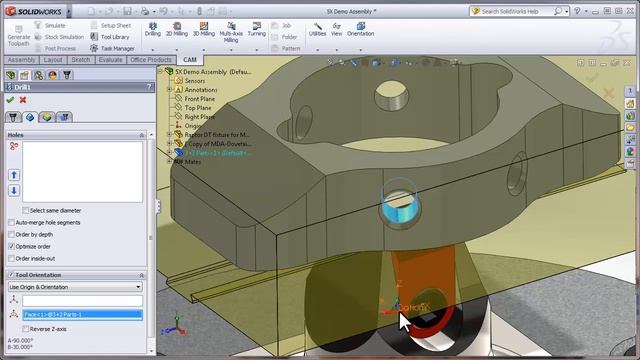
Task: Click in the Holes selection list box
Action: [82, 172]
